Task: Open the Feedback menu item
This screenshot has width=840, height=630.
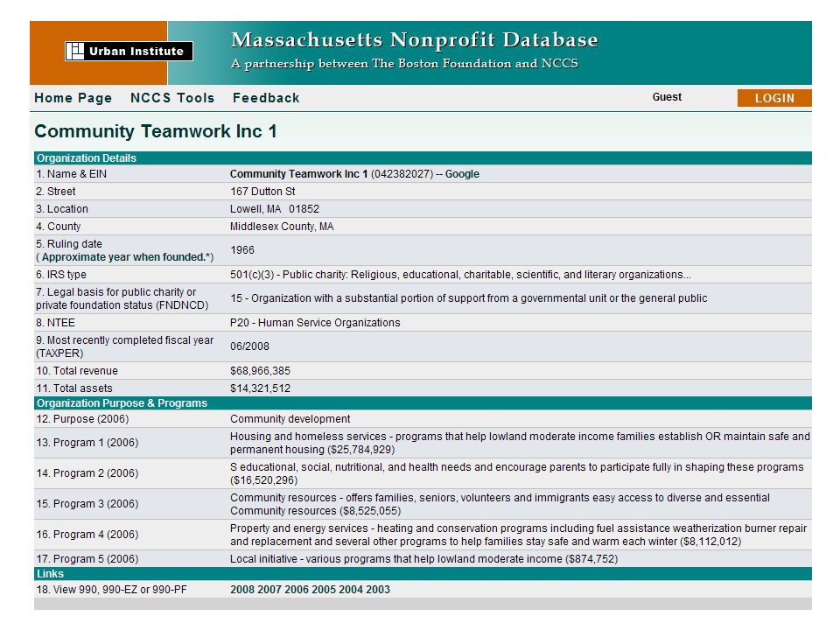Action: coord(266,98)
